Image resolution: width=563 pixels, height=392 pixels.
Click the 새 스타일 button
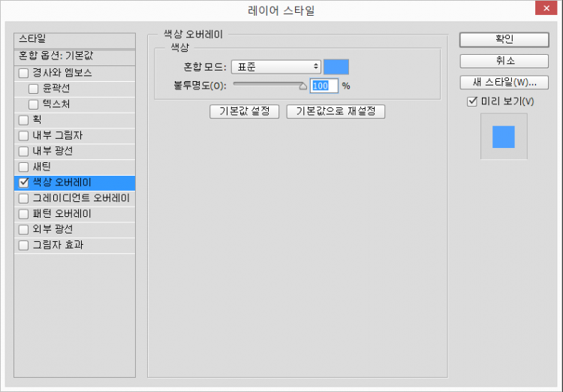pos(504,82)
